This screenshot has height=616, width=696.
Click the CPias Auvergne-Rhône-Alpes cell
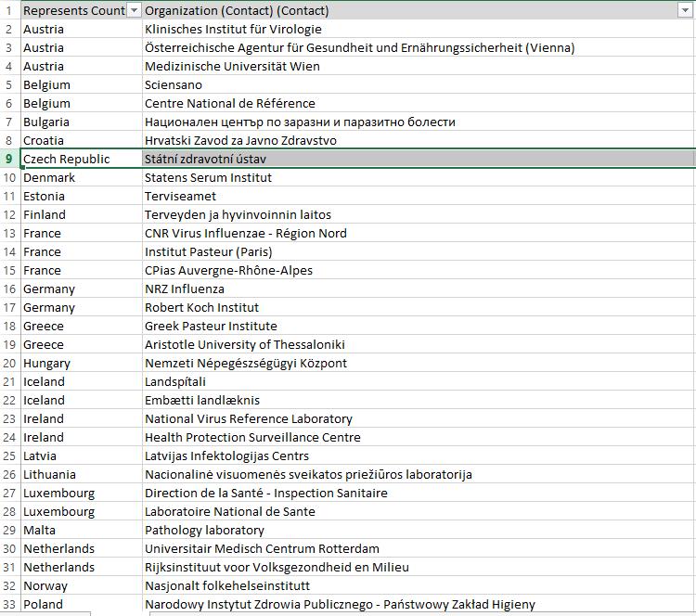(x=419, y=270)
